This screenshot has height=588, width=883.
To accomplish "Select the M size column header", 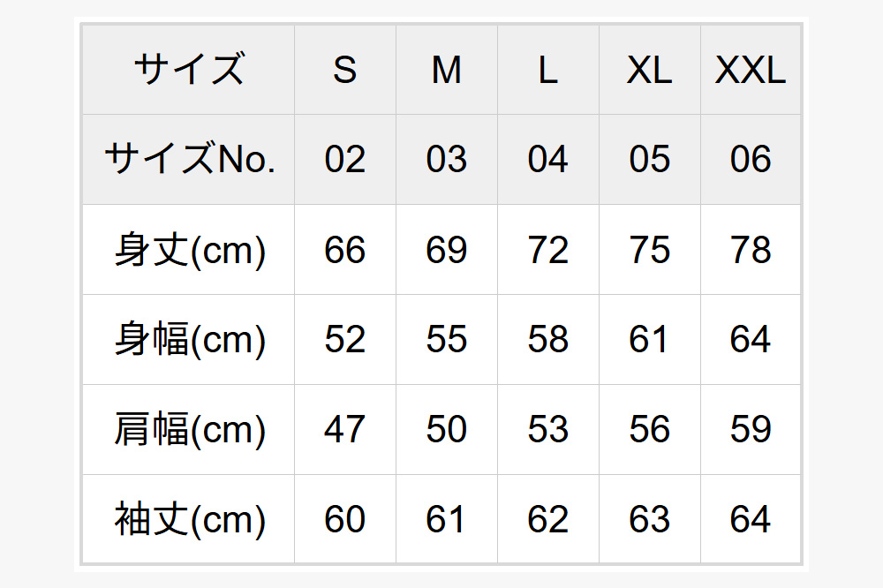I will [x=447, y=70].
